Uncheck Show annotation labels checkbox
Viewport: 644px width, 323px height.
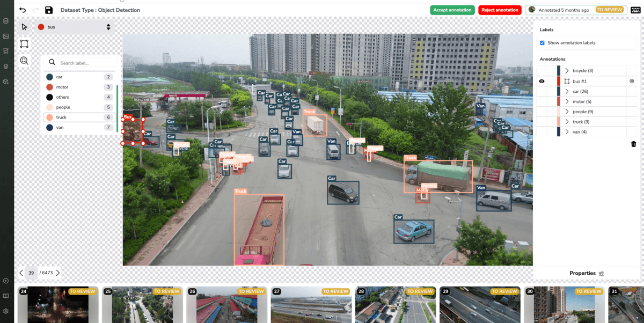coord(542,43)
